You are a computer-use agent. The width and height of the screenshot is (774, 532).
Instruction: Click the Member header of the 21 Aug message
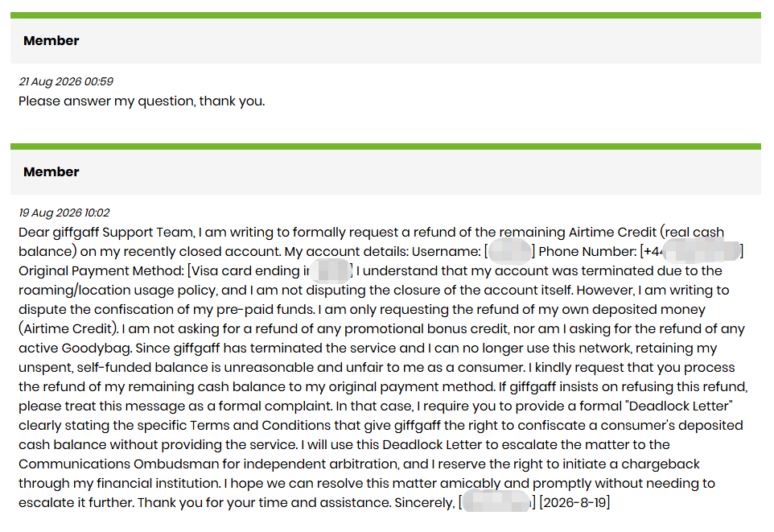point(51,41)
